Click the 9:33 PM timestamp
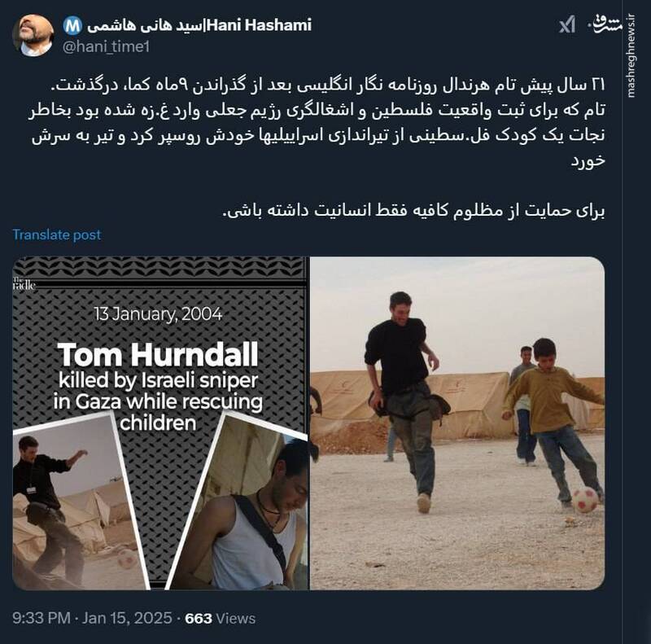This screenshot has height=644, width=651. pyautogui.click(x=42, y=618)
